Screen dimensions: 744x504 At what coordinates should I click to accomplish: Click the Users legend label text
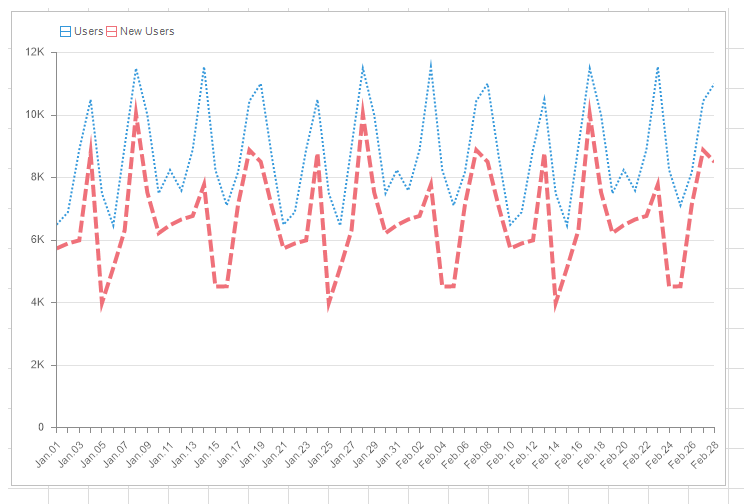tap(89, 32)
